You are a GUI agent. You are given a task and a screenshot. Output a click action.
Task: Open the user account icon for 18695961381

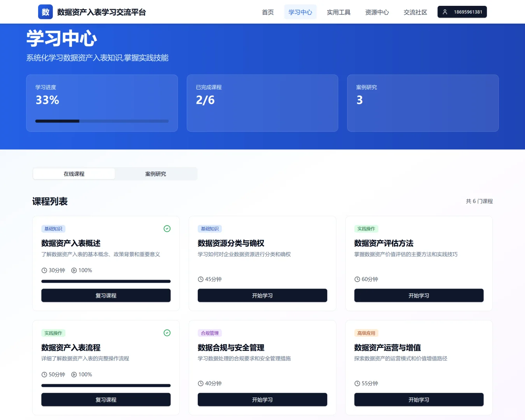coord(445,12)
